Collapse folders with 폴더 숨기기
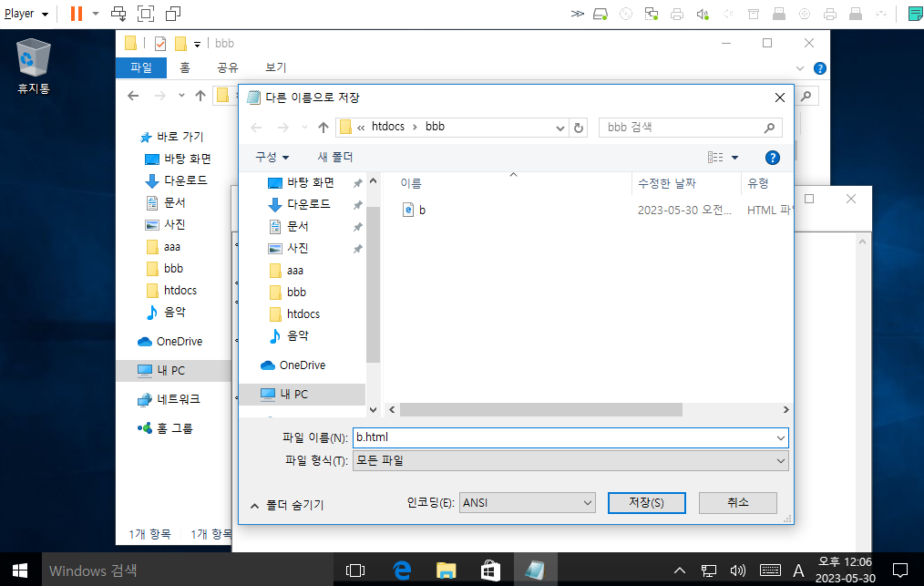Viewport: 924px width, 586px height. (x=287, y=505)
